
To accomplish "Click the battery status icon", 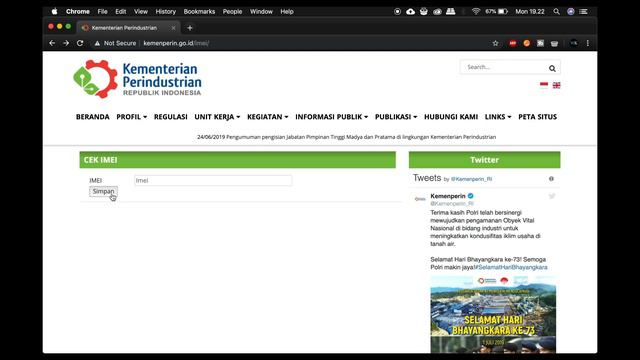I will pyautogui.click(x=503, y=11).
